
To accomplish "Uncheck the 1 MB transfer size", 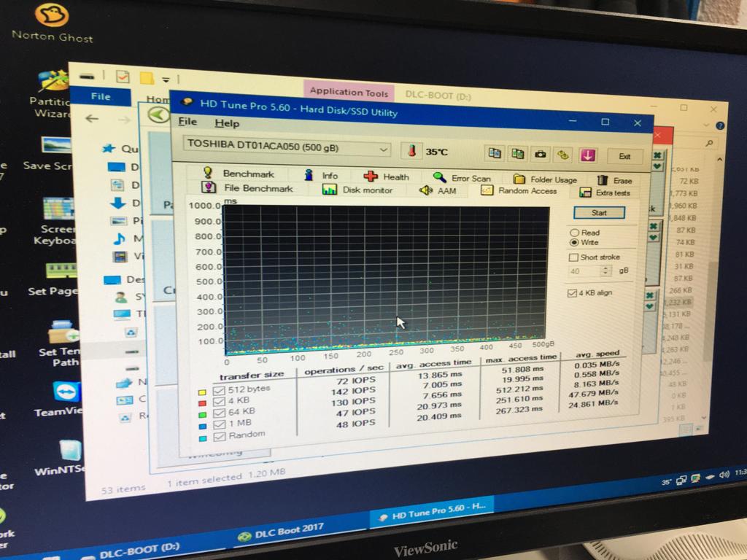I will coord(220,425).
